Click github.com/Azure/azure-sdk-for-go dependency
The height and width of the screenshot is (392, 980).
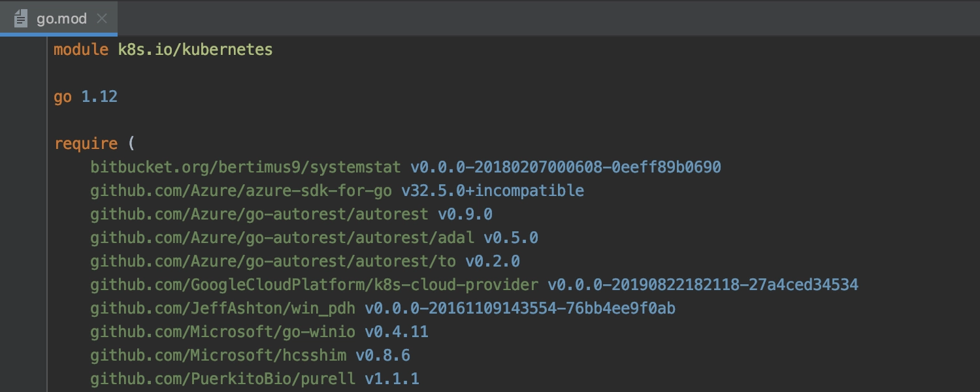click(241, 191)
